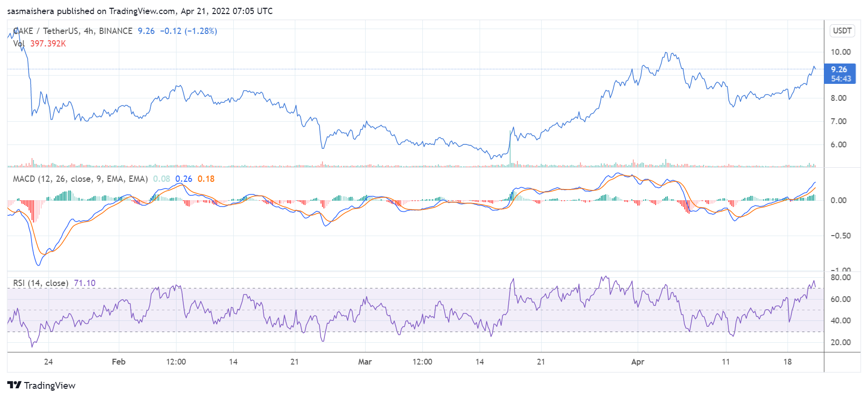Click the 60.00 RSI axis label
This screenshot has height=398, width=868.
pos(841,299)
